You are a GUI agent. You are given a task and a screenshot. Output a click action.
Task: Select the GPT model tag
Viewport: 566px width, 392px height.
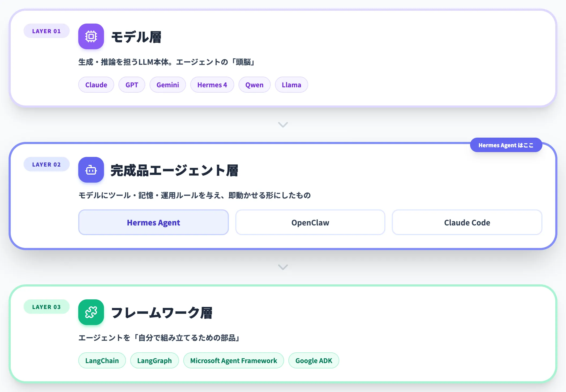click(132, 85)
